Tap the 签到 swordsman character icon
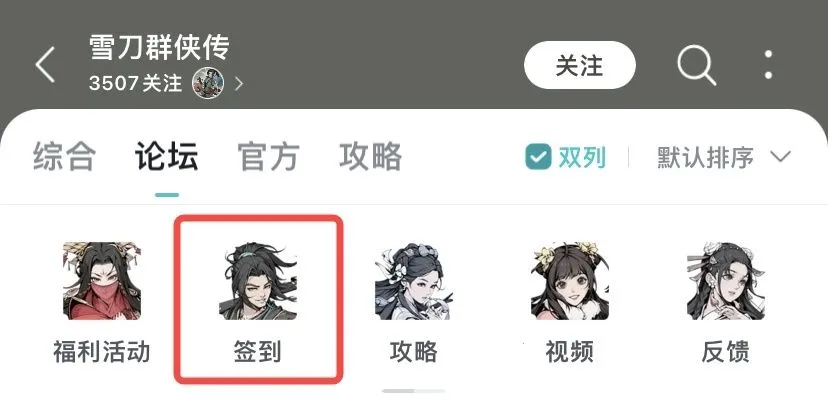The height and width of the screenshot is (405, 828). point(258,281)
